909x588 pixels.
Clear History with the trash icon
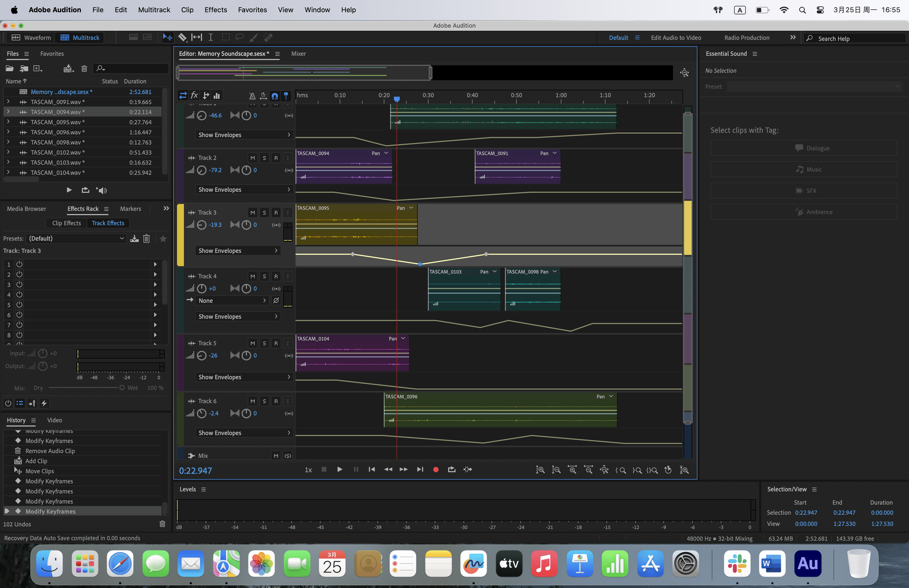[x=162, y=523]
